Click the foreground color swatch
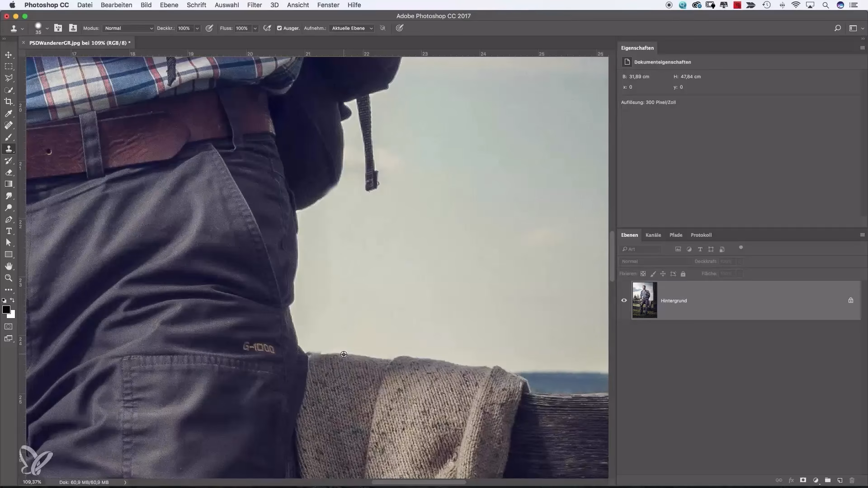This screenshot has height=488, width=868. click(x=6, y=310)
